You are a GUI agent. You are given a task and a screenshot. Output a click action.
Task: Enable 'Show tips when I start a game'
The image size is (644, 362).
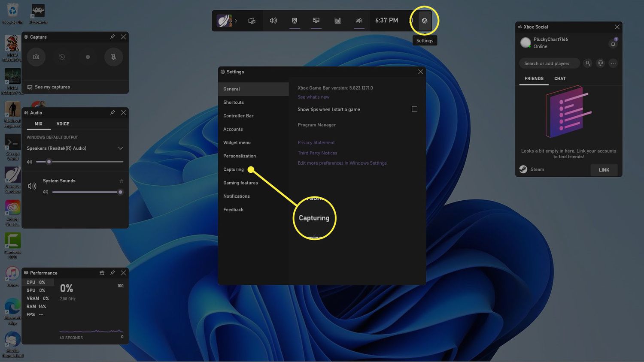[414, 109]
